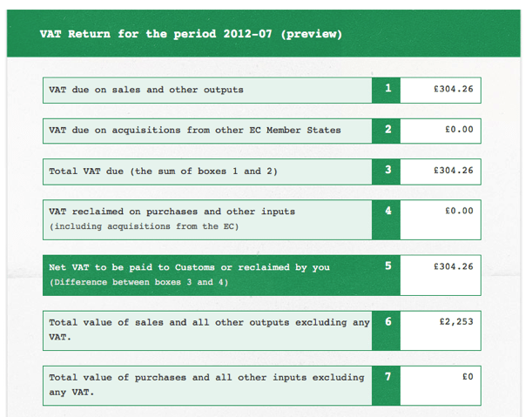Click the 'Total value of purchases' description
Viewport: 532px width, 417px height.
click(206, 378)
